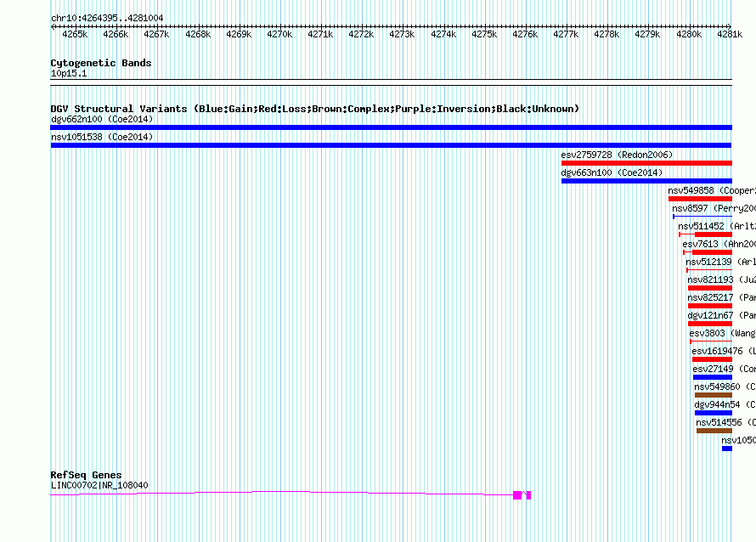Click the esv3803 variant label

(x=722, y=333)
